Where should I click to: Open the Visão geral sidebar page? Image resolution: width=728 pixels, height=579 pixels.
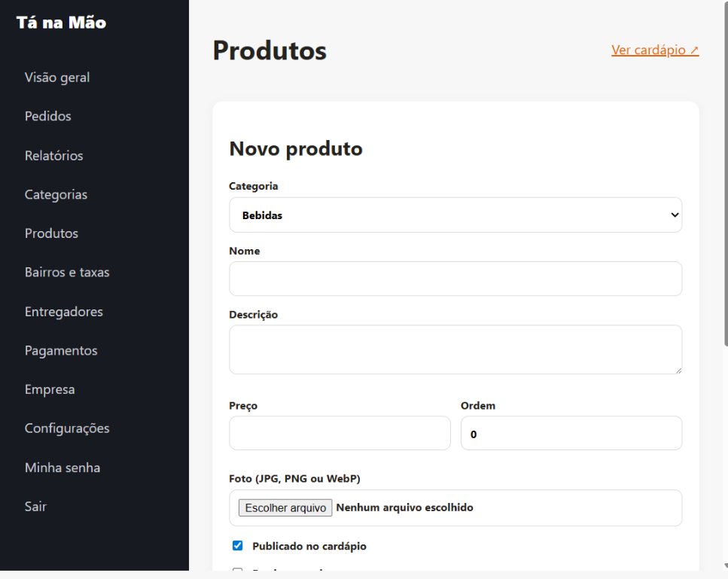[x=57, y=78]
